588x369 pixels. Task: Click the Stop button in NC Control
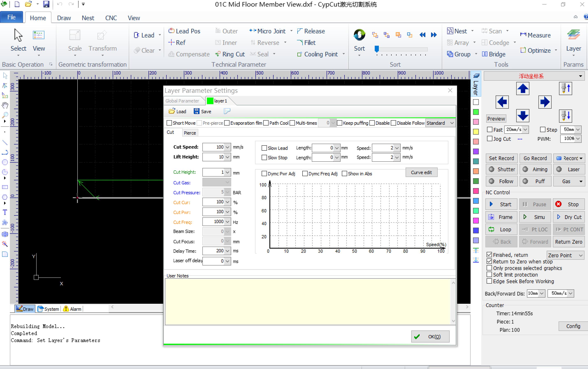point(568,204)
